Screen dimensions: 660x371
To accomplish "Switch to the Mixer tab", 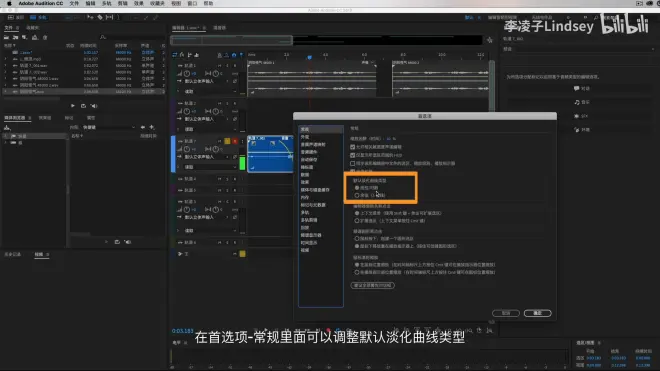I will [x=219, y=28].
